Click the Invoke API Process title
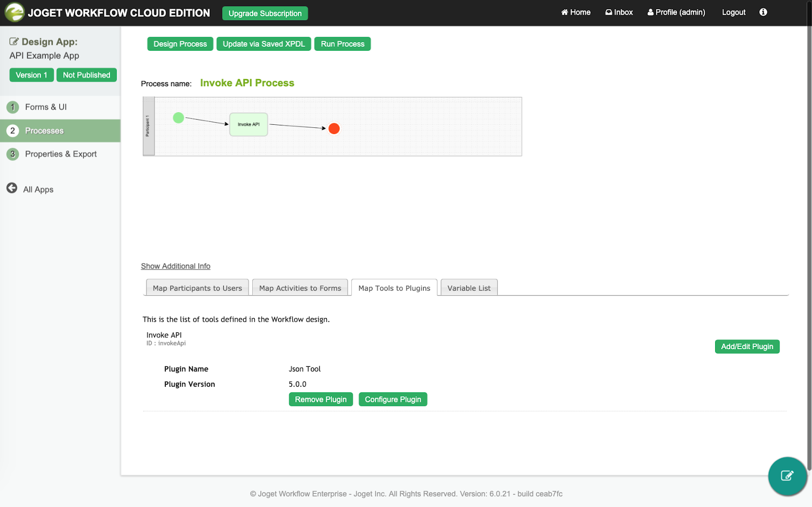This screenshot has height=507, width=812. (x=247, y=83)
